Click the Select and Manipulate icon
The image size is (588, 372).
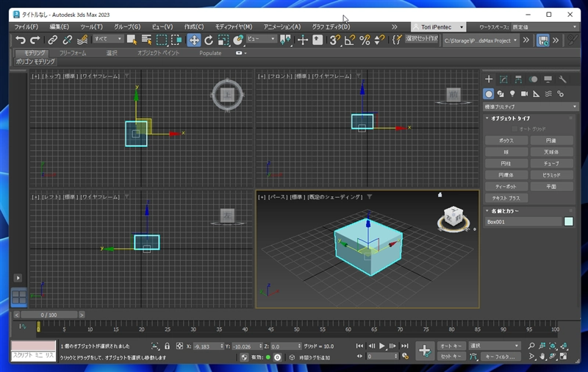(x=302, y=40)
